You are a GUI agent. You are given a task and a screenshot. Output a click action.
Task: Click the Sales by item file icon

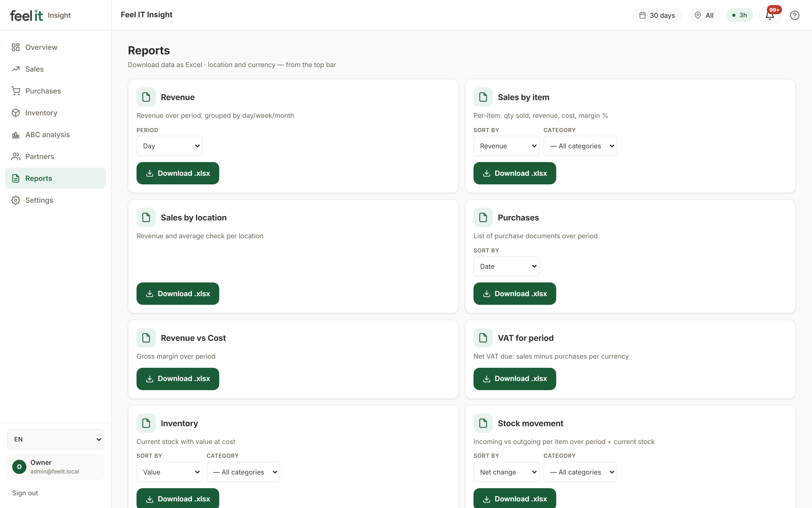[483, 97]
